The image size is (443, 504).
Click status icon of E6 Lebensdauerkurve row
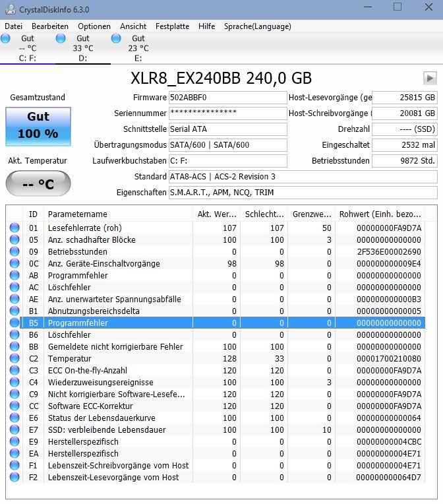(x=15, y=418)
